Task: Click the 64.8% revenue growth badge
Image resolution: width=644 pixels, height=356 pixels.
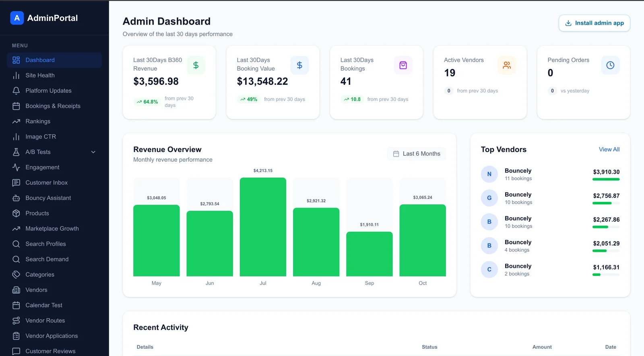Action: (x=147, y=102)
